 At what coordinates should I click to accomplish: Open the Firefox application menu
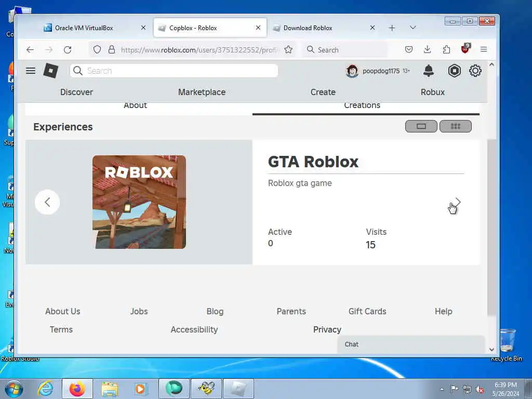(x=484, y=49)
